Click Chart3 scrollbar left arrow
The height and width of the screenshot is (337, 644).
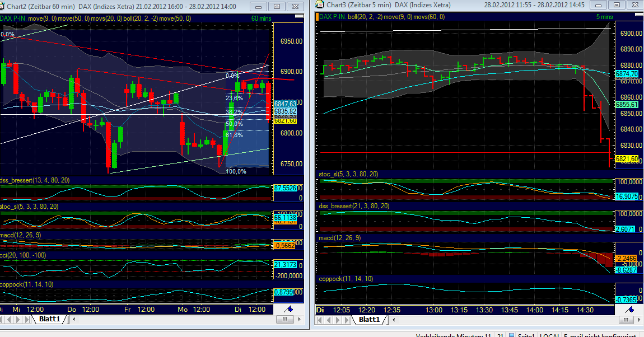click(394, 319)
